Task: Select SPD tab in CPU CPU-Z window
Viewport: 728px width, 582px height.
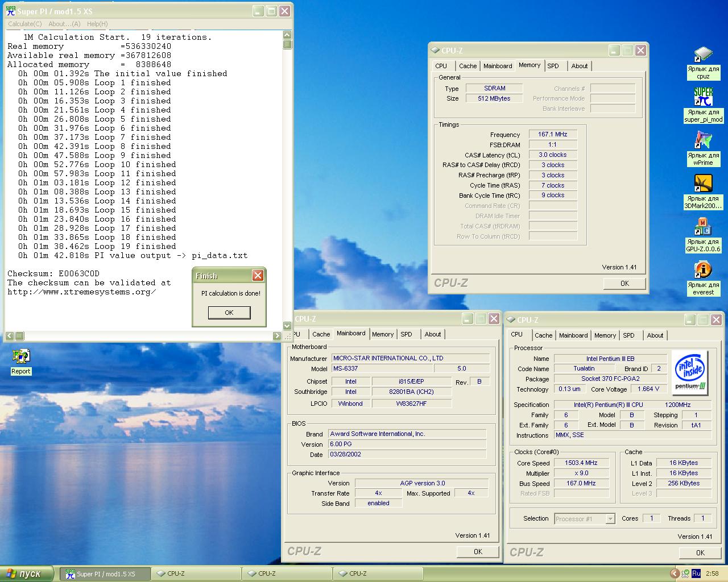Action: tap(629, 335)
